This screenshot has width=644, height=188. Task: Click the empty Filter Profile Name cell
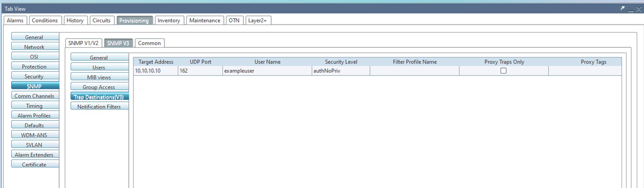[414, 71]
